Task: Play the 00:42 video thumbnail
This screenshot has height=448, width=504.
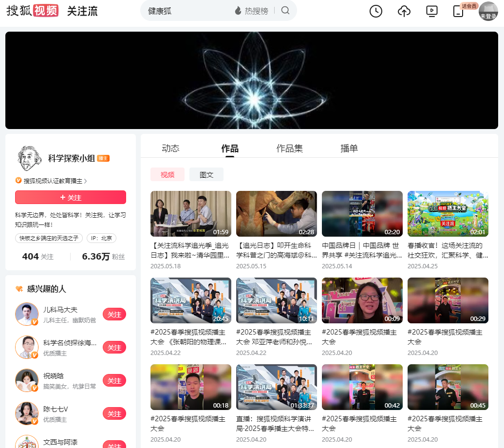Action: pos(362,387)
